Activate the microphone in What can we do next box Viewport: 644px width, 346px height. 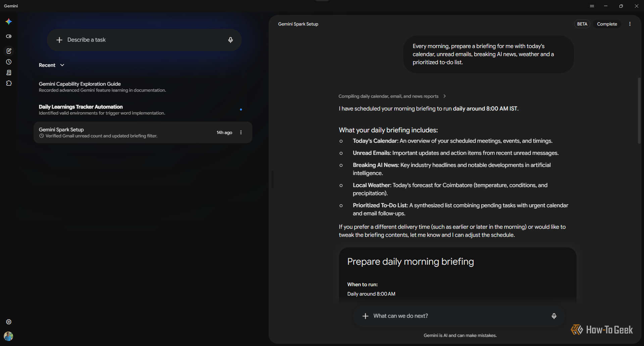(554, 316)
